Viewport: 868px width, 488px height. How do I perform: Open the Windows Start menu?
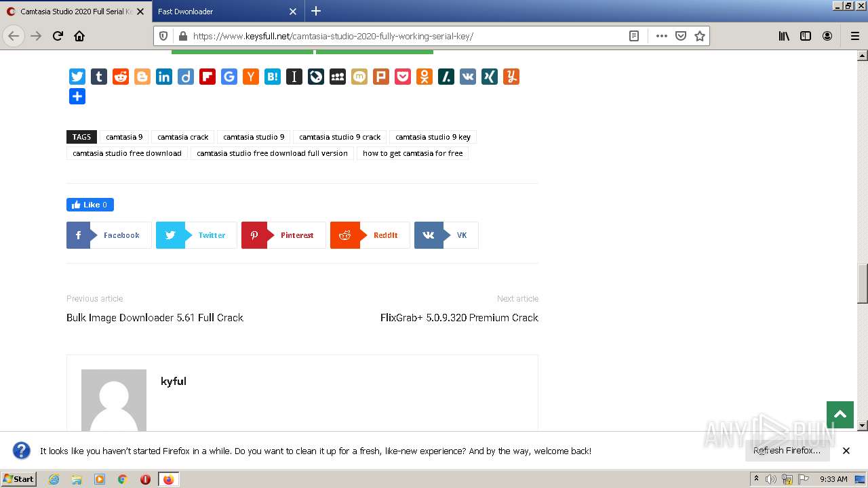18,479
